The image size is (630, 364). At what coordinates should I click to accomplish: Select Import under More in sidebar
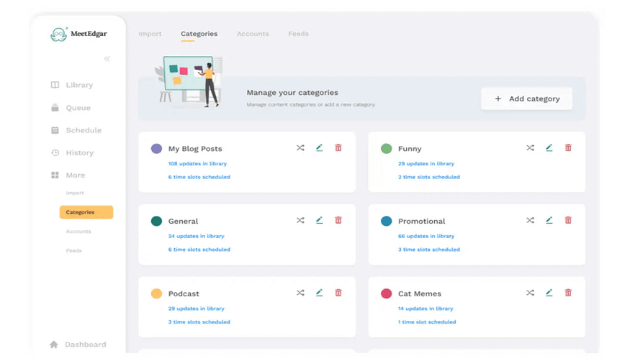coord(75,193)
